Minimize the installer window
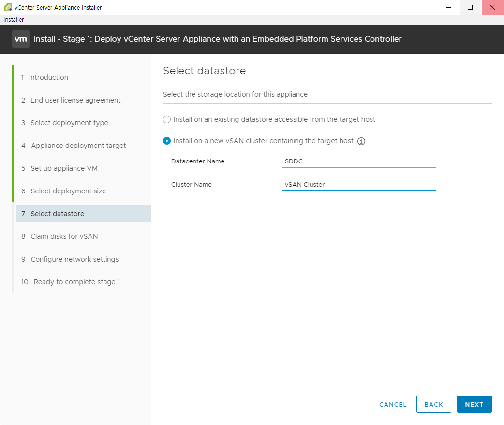 pyautogui.click(x=448, y=7)
